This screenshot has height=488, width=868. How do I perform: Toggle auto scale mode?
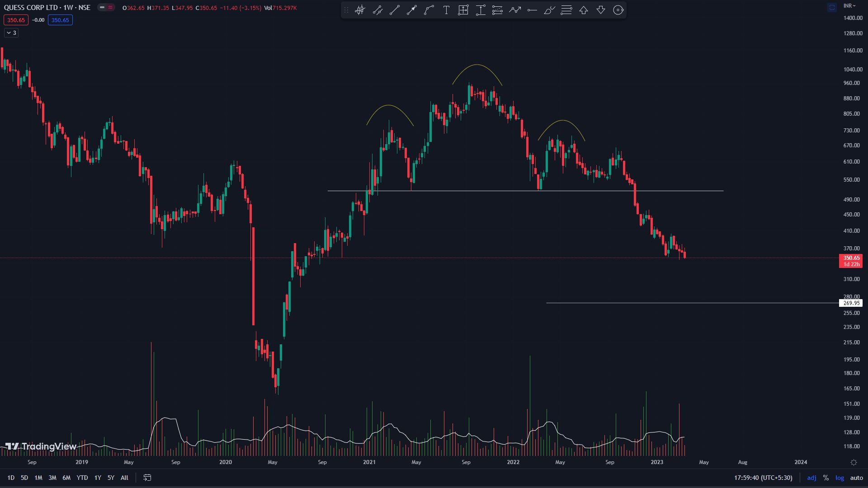pos(856,478)
